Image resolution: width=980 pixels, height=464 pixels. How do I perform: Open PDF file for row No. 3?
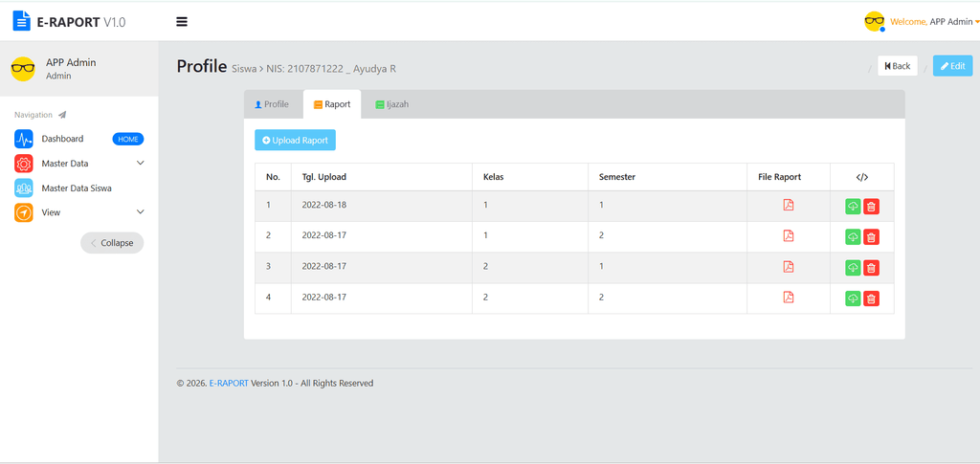(x=789, y=267)
